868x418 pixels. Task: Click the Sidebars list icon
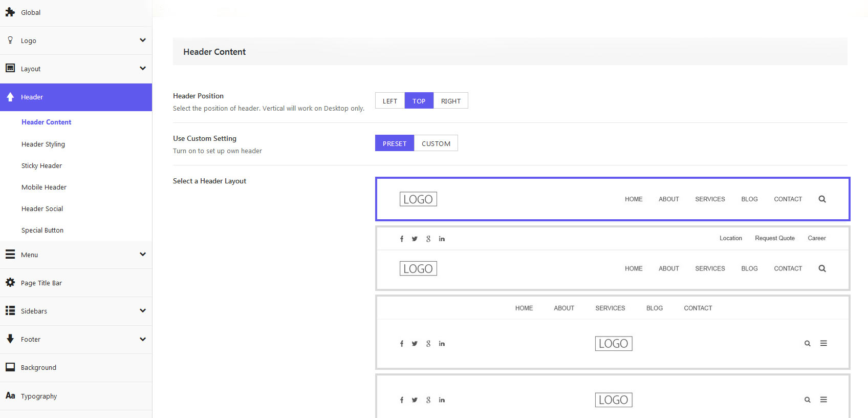coord(10,310)
